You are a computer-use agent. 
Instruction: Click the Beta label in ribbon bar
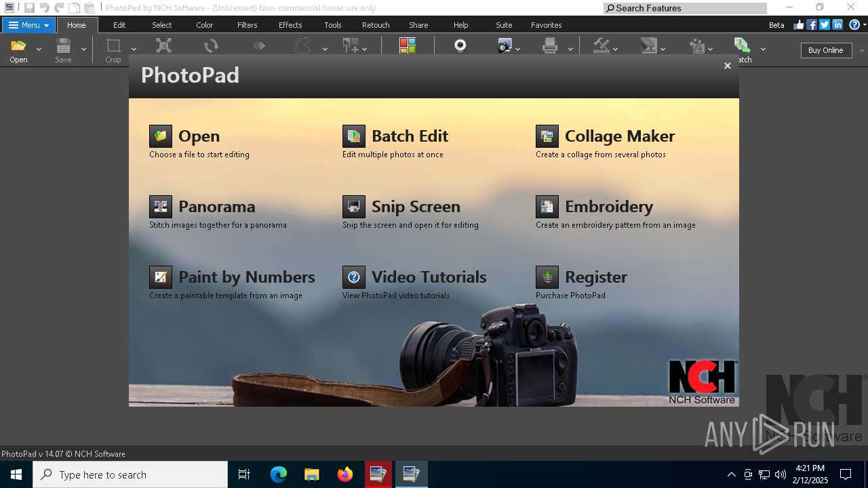[776, 25]
